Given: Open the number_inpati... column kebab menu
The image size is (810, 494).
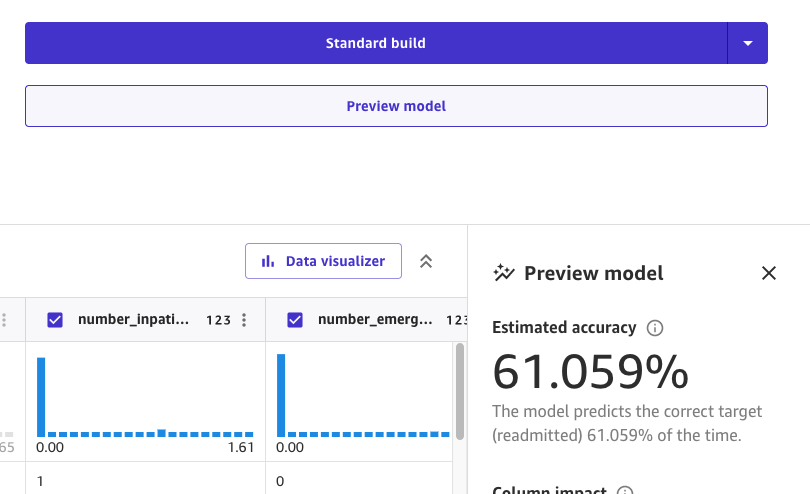Looking at the screenshot, I should [x=244, y=320].
